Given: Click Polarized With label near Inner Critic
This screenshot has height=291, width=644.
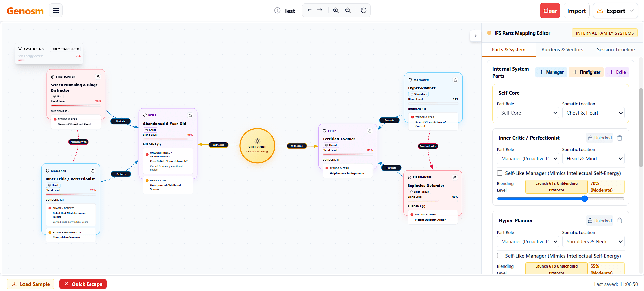Looking at the screenshot, I should [x=78, y=142].
